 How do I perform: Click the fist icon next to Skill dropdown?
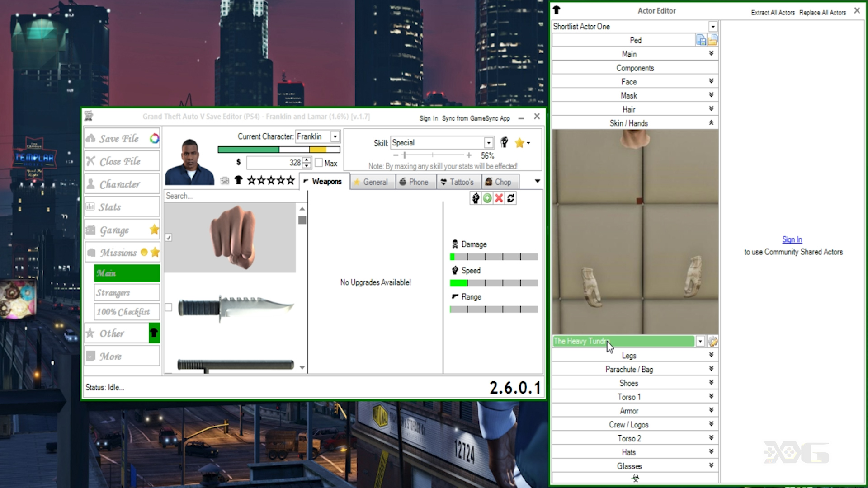pos(504,143)
